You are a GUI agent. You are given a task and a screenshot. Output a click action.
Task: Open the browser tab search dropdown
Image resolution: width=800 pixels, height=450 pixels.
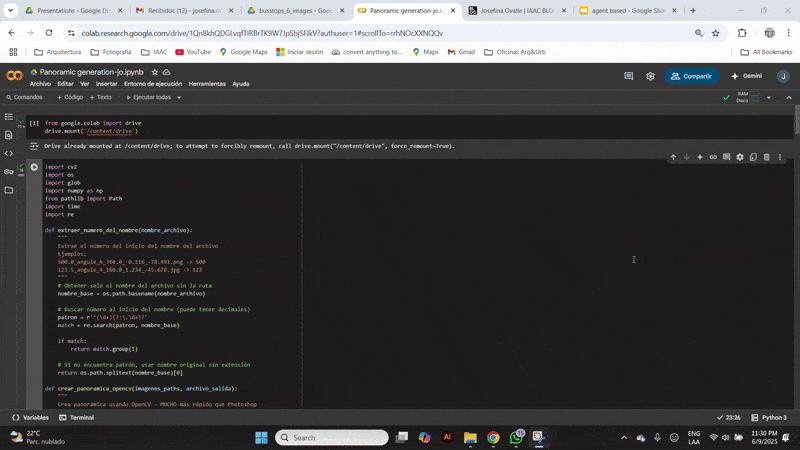tap(10, 10)
